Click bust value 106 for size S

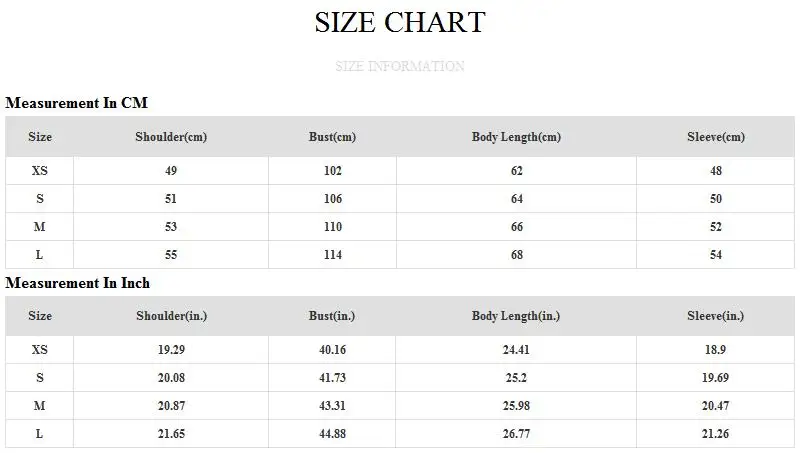(333, 199)
